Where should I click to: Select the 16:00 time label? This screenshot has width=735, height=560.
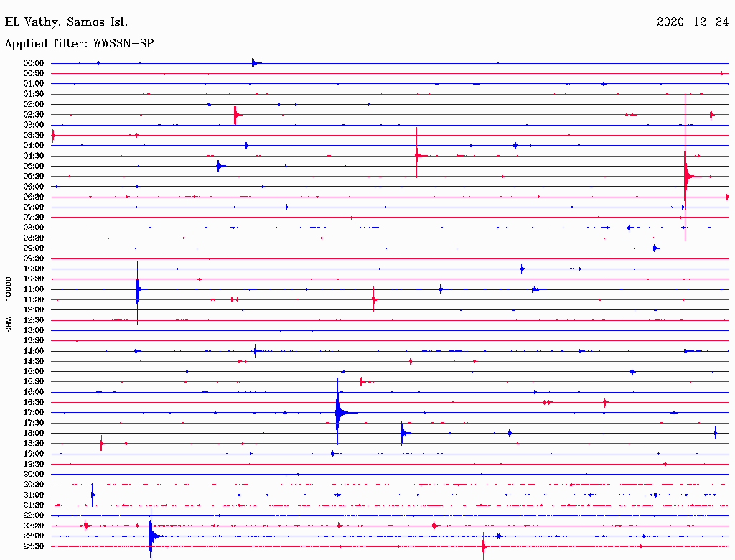[34, 392]
